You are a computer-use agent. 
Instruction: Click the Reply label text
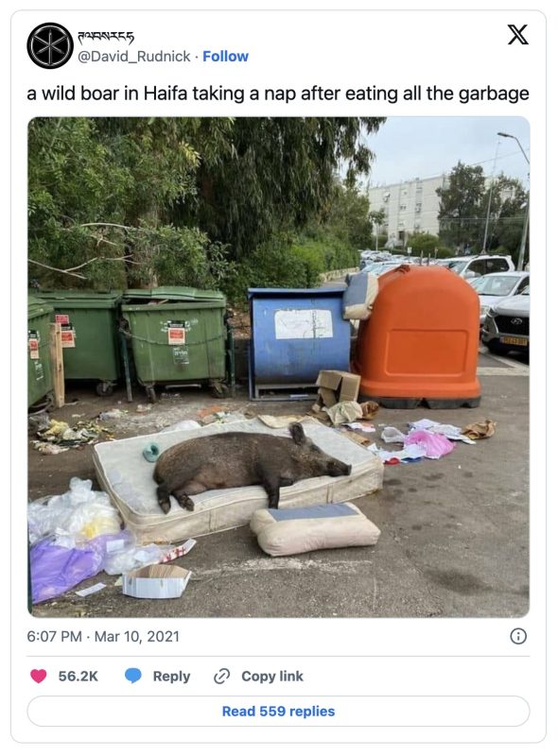pos(171,677)
